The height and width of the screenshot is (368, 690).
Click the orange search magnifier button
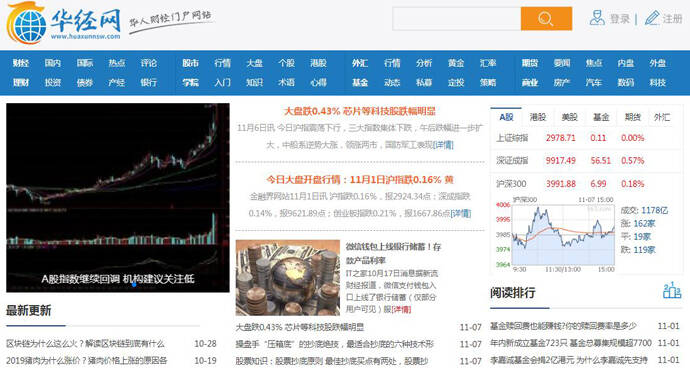click(x=546, y=18)
